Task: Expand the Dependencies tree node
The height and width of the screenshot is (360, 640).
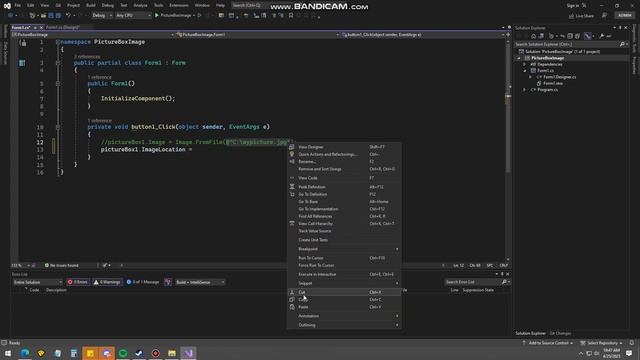Action: click(x=525, y=64)
